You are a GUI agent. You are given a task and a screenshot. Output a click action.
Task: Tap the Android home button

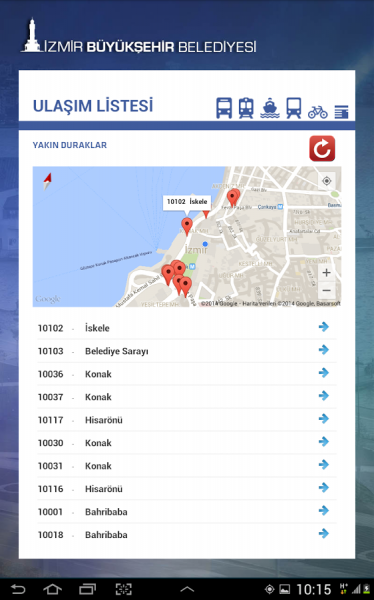52,589
